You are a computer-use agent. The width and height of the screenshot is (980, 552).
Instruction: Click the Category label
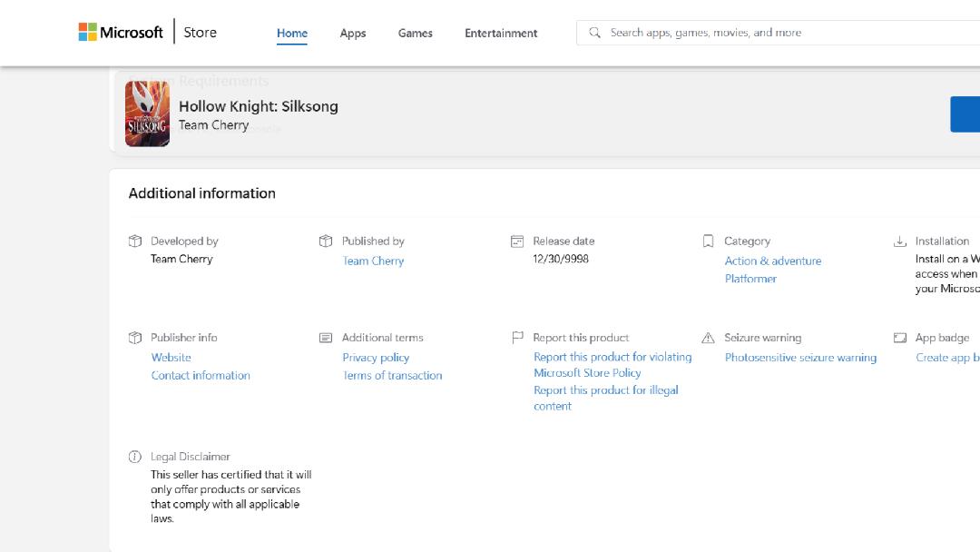(747, 241)
